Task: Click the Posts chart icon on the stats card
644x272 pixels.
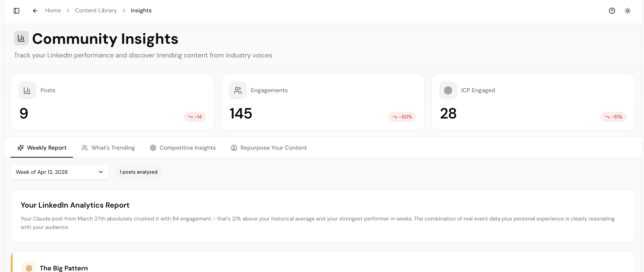Action: pyautogui.click(x=27, y=90)
